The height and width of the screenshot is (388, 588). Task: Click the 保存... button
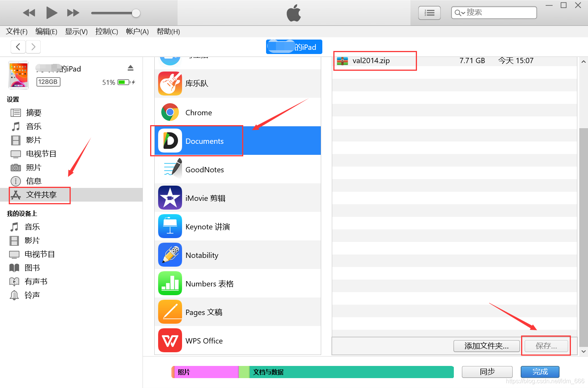coord(546,346)
